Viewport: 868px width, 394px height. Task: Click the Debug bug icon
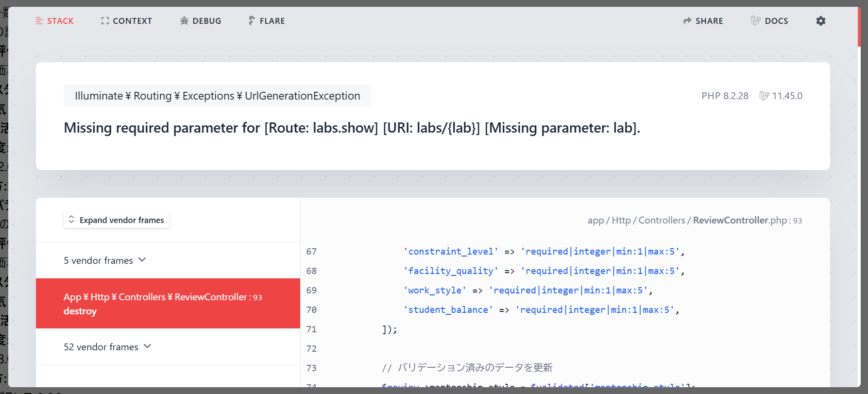[184, 21]
